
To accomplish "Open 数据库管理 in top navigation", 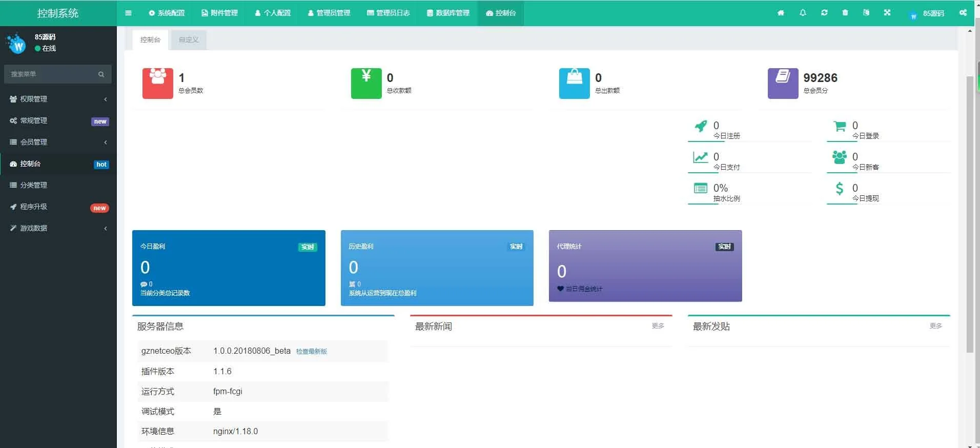I will coord(448,13).
